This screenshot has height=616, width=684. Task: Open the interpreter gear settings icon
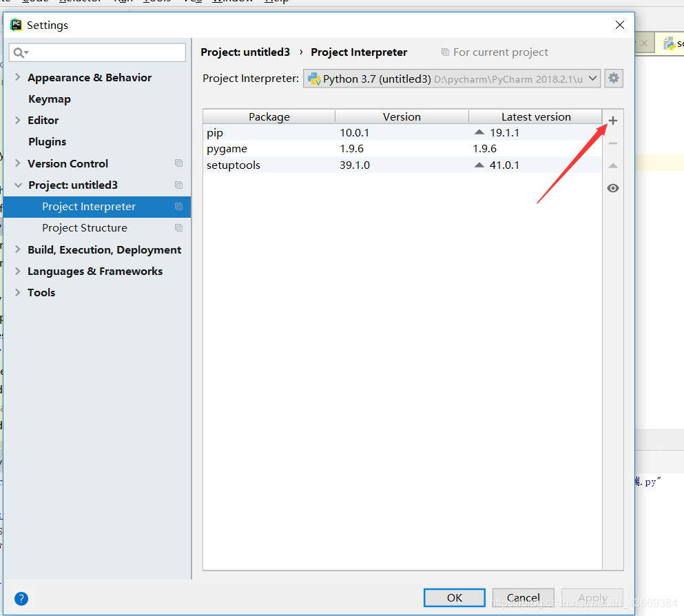(x=614, y=79)
